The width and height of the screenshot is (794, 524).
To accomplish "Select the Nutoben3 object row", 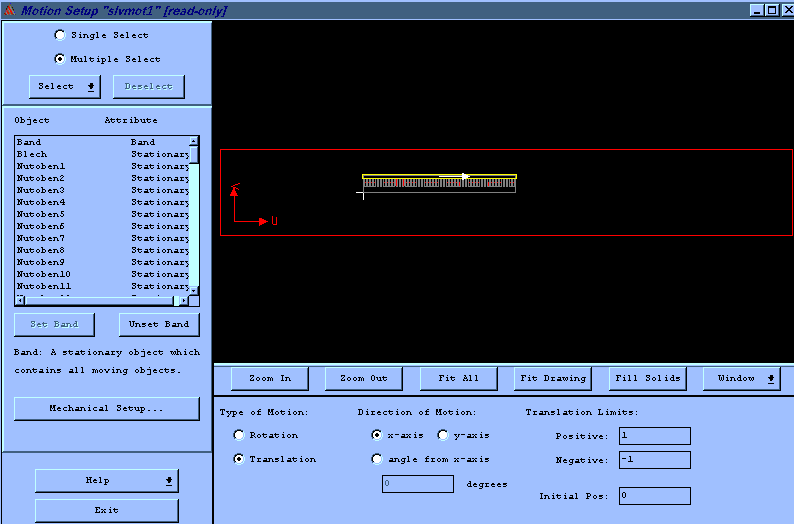I will click(x=102, y=190).
